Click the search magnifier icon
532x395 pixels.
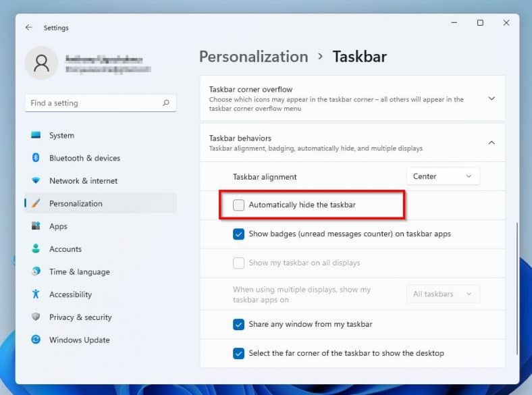(x=166, y=103)
